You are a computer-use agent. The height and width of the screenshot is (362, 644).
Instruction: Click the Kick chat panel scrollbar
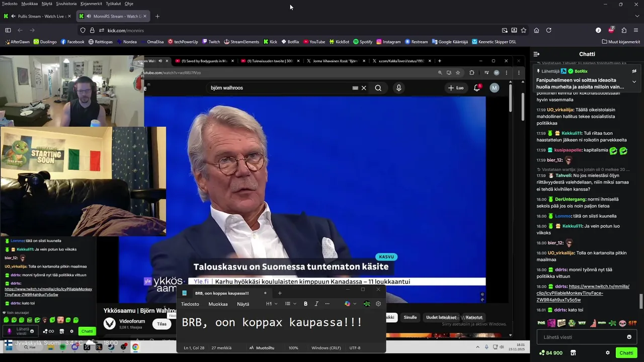tap(641, 302)
